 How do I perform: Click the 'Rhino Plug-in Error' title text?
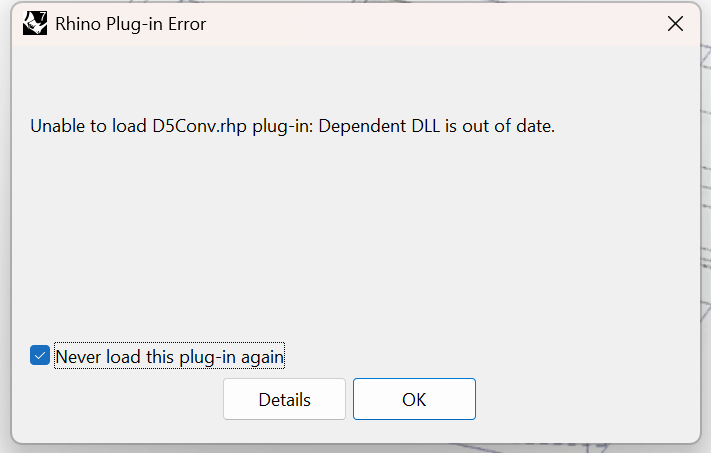pos(131,24)
